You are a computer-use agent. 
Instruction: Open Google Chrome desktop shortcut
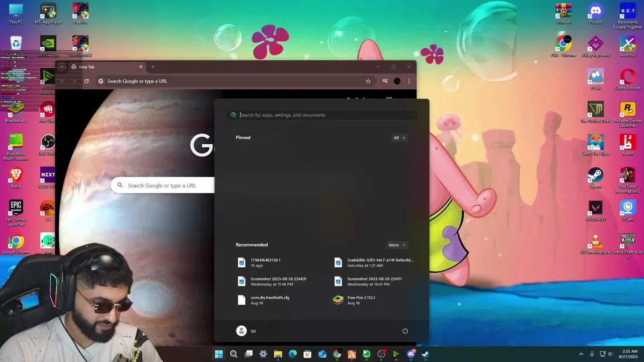(x=16, y=245)
